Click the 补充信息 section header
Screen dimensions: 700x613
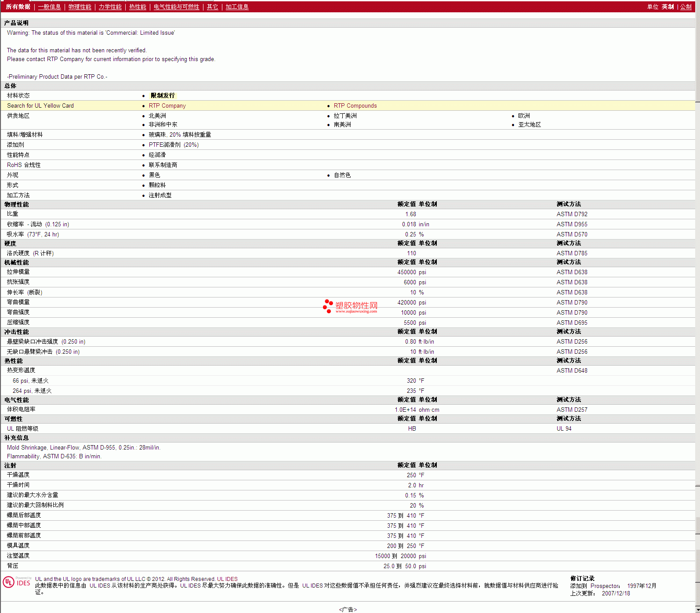pos(16,438)
